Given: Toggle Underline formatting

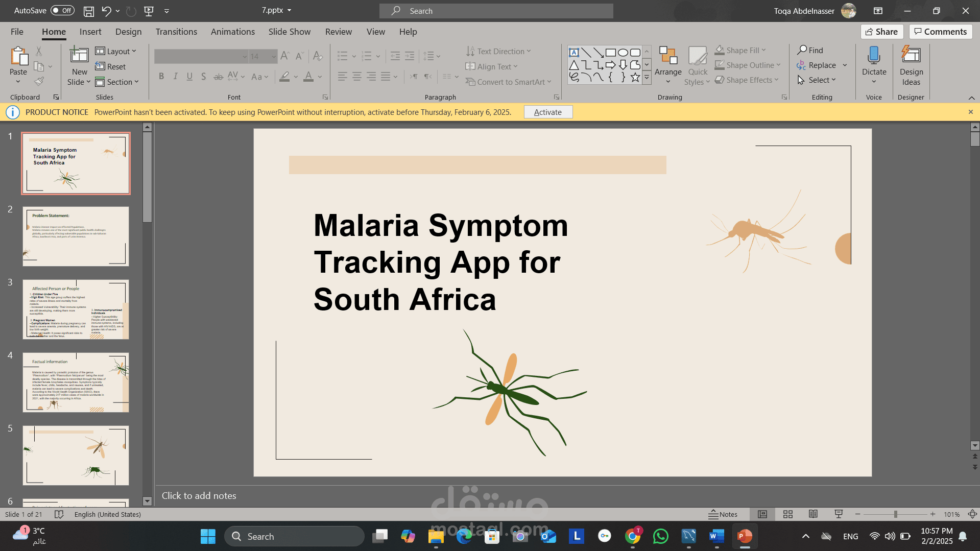Looking at the screenshot, I should tap(189, 77).
